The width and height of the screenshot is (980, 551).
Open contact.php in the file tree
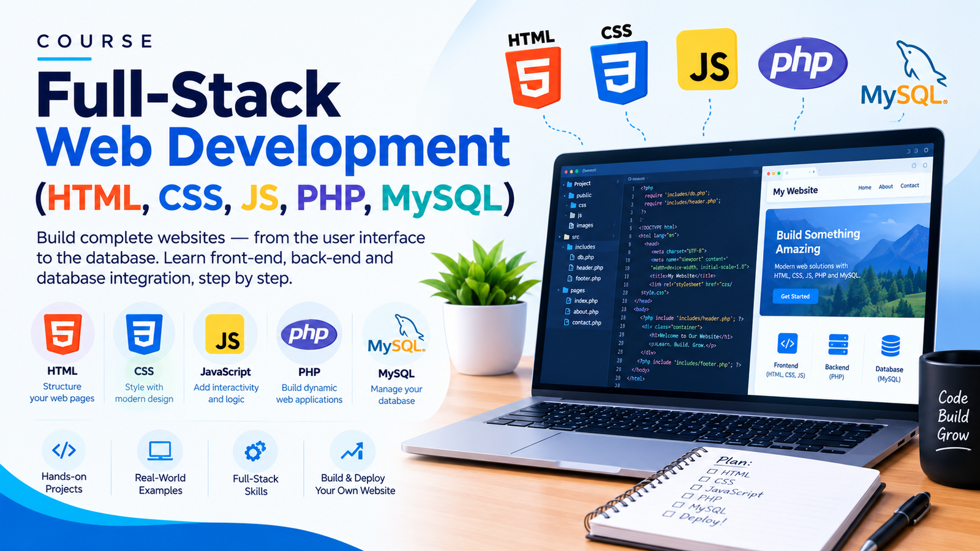coord(582,323)
